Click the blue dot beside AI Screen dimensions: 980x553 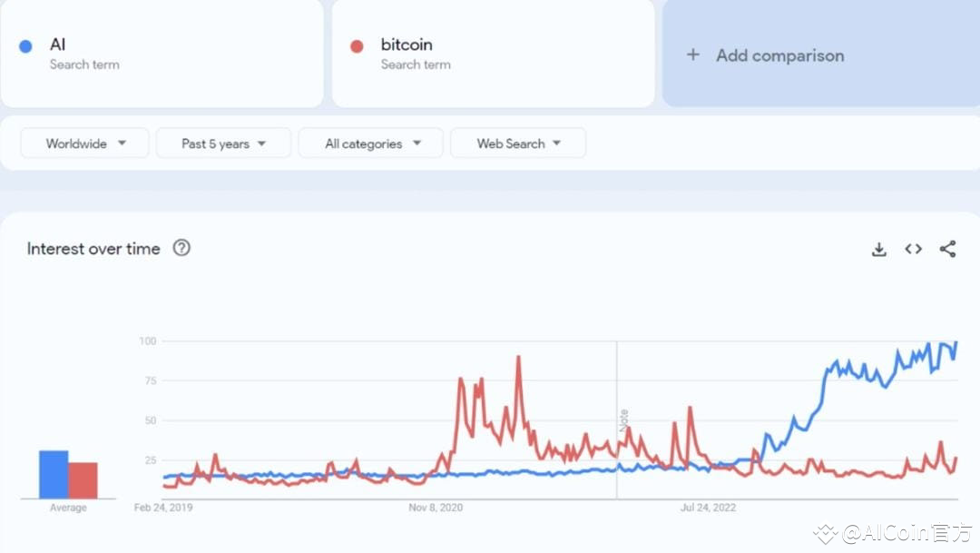click(25, 46)
